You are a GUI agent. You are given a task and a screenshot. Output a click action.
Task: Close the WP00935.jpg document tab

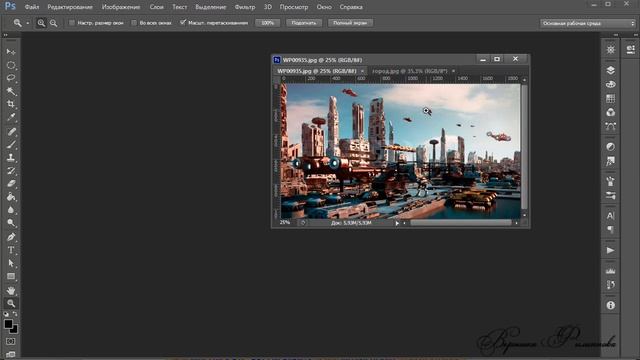coord(362,71)
